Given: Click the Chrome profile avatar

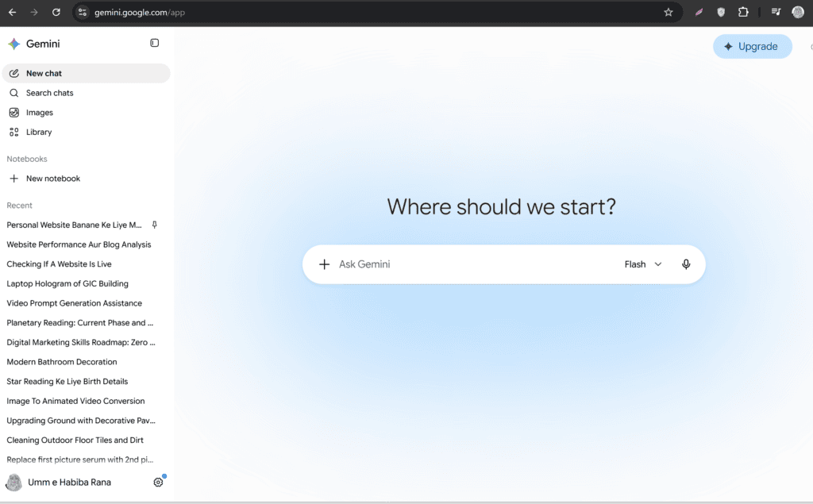Looking at the screenshot, I should pos(798,13).
